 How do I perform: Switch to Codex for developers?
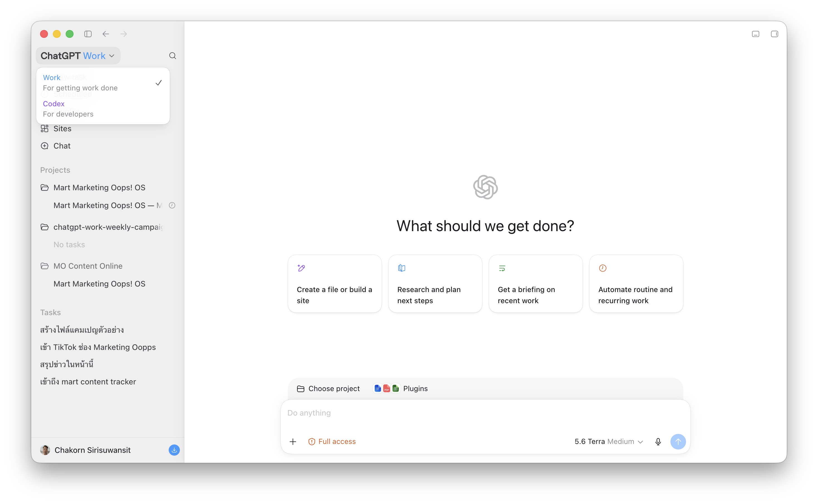[x=102, y=109]
